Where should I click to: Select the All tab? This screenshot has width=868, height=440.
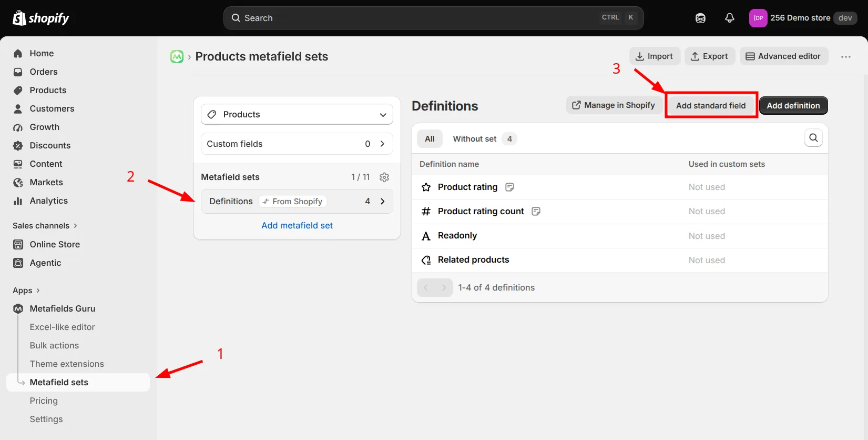430,138
